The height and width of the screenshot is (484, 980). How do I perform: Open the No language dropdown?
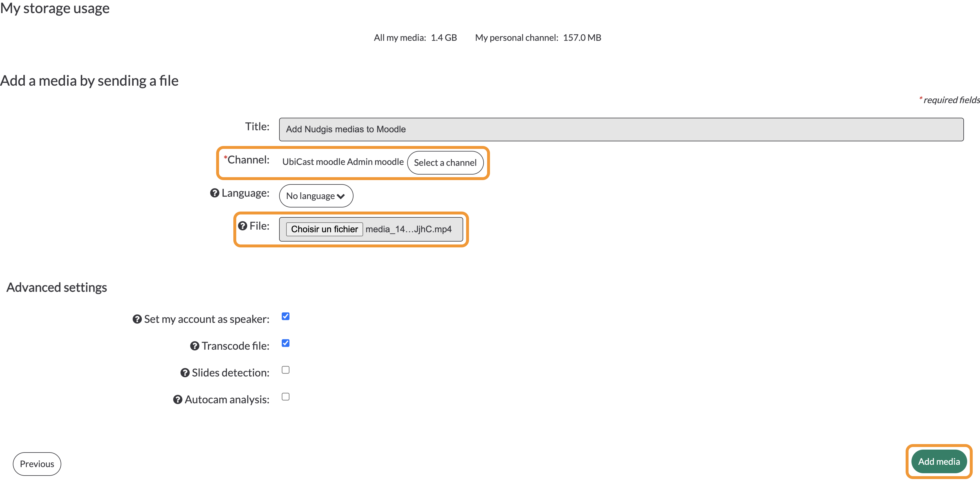pos(316,196)
